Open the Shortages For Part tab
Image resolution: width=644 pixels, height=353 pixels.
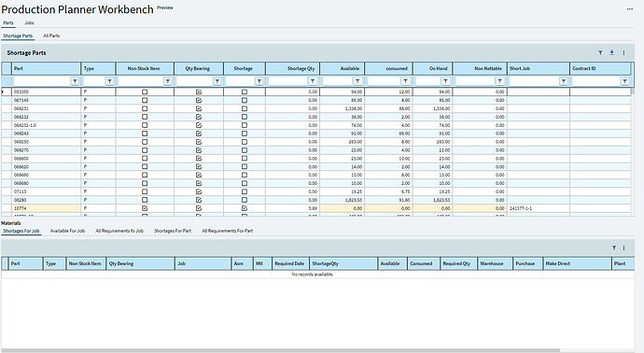(x=173, y=231)
